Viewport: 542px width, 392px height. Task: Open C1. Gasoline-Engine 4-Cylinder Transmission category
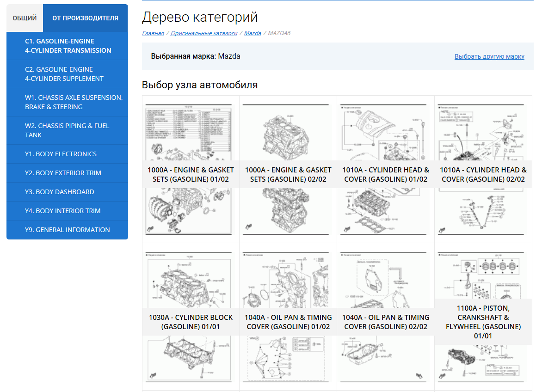click(x=68, y=46)
